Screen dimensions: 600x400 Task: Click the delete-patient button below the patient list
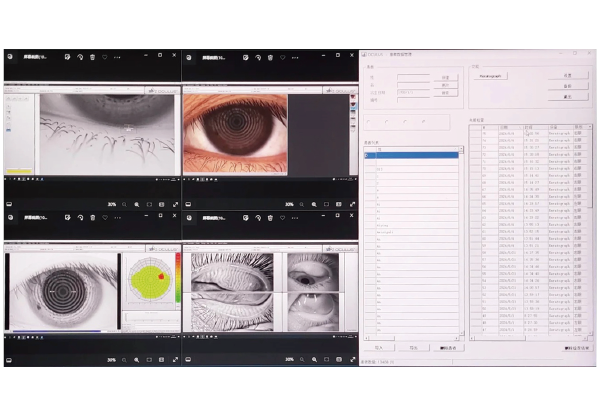[x=448, y=348]
